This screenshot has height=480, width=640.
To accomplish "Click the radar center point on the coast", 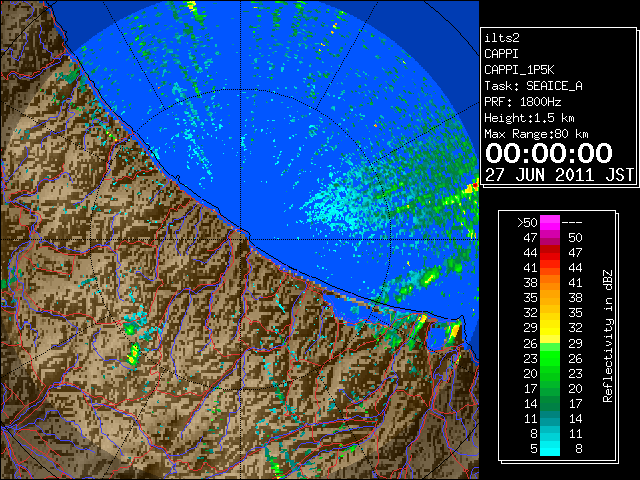I will (x=240, y=239).
